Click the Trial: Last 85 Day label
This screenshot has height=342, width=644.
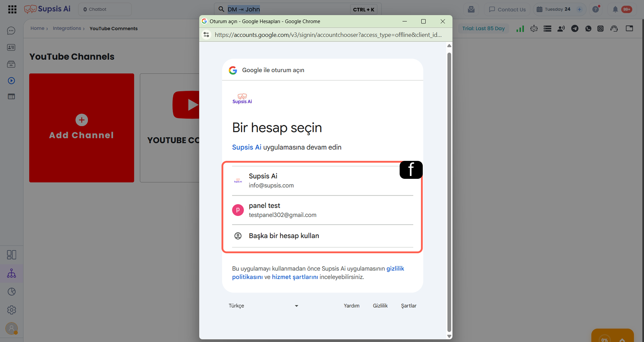pos(483,28)
